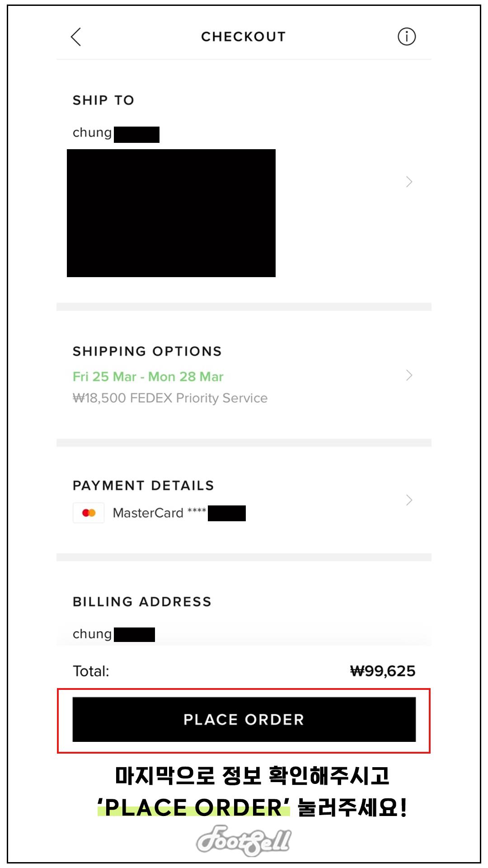Viewport: 488px width, 868px height.
Task: Select the Fri 25 Mar delivery dates
Action: click(x=148, y=377)
